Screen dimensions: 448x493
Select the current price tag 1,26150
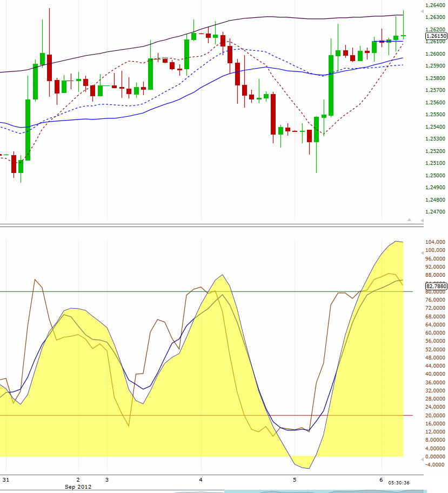(434, 35)
